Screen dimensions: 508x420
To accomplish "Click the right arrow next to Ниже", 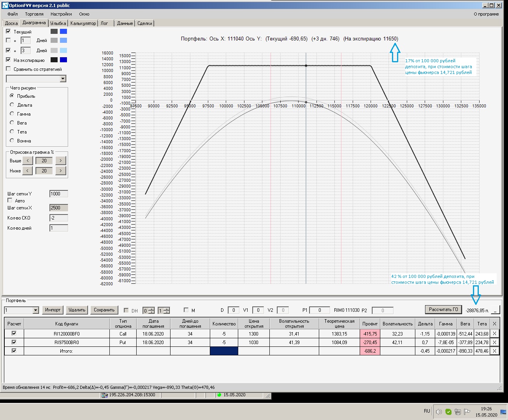I will click(x=60, y=171).
